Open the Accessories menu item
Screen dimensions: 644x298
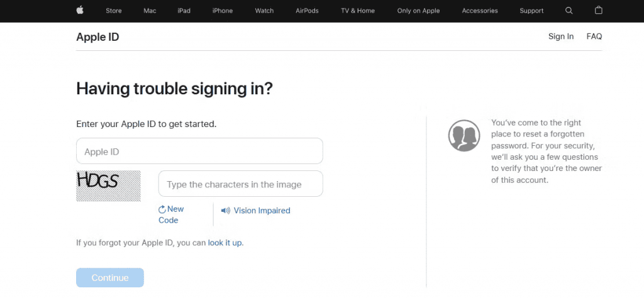(480, 11)
